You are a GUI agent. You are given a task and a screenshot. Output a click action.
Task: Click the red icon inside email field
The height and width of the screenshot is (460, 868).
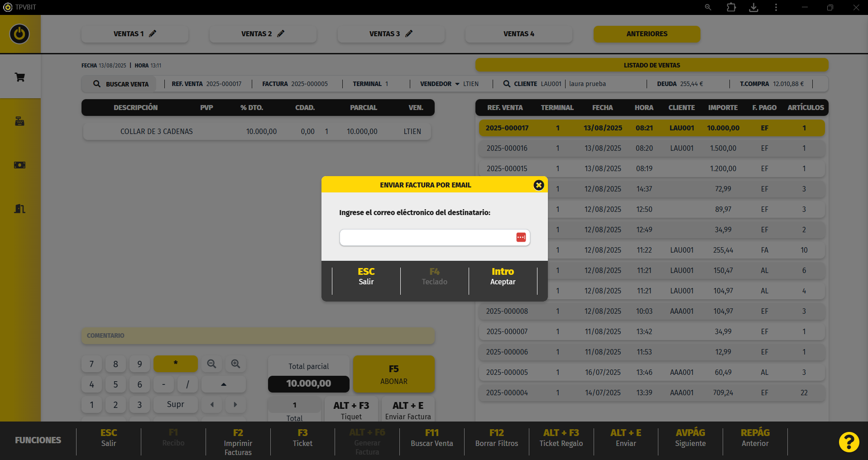[x=521, y=238]
